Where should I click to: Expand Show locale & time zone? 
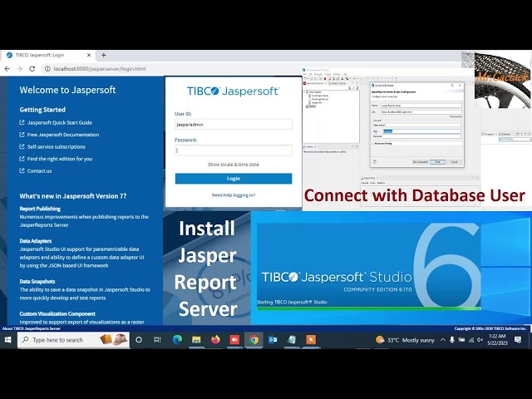(234, 165)
